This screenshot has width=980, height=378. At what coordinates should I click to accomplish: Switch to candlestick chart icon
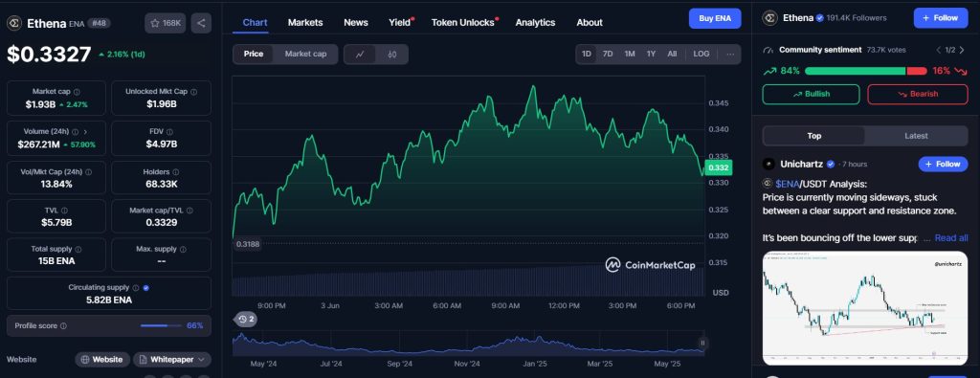click(x=391, y=55)
